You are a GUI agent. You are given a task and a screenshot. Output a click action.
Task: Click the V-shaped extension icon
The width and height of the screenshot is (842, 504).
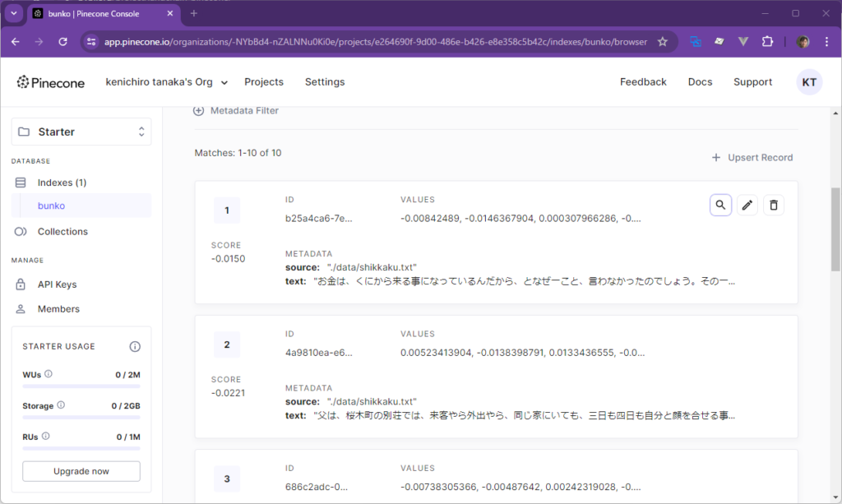tap(743, 41)
